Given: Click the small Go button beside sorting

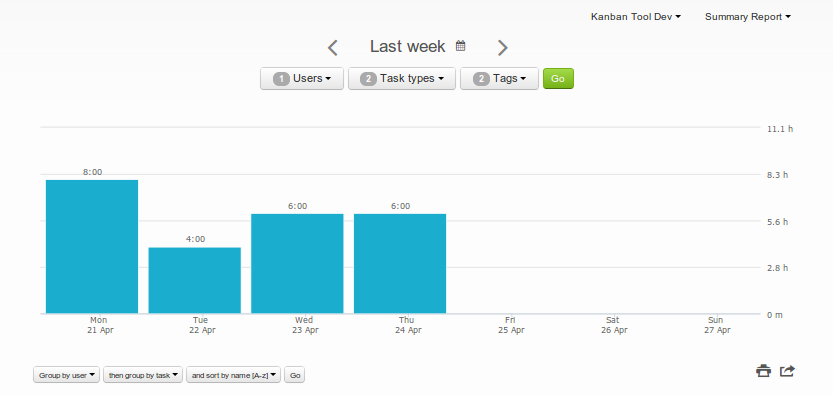Looking at the screenshot, I should point(295,375).
